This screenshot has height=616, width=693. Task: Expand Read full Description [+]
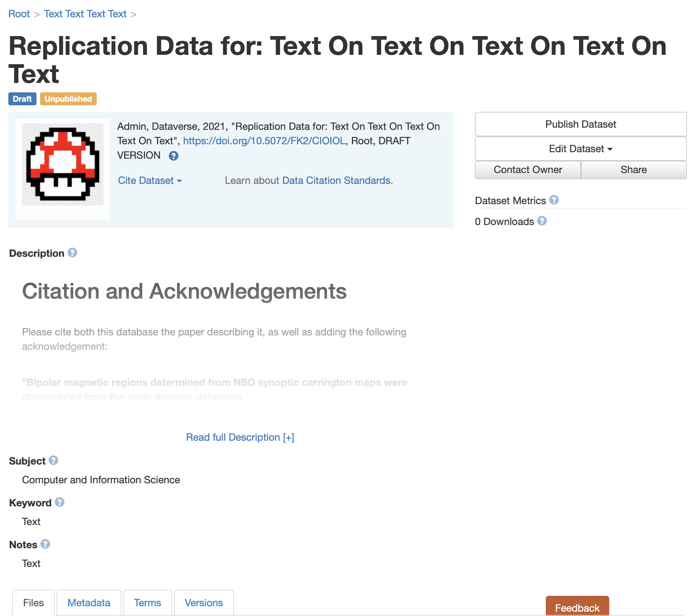click(x=240, y=437)
